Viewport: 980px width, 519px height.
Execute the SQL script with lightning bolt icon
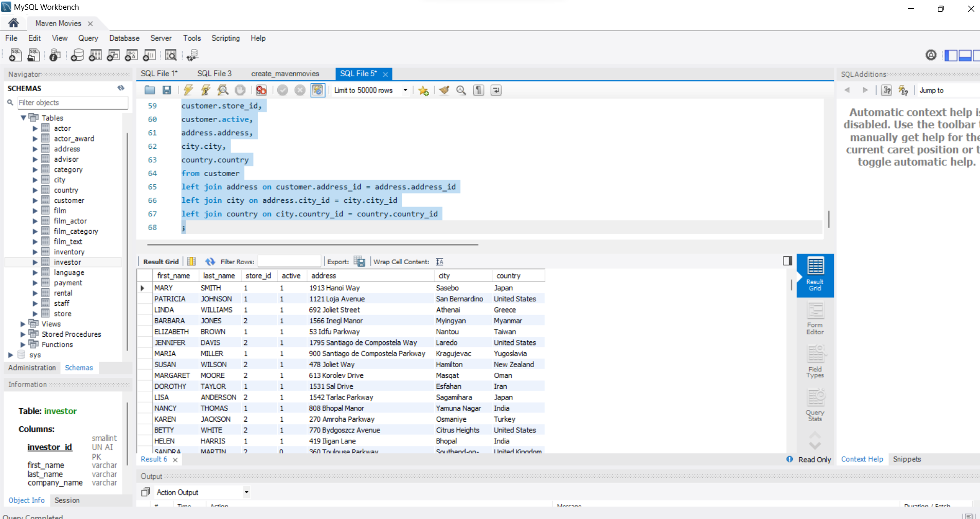[188, 90]
